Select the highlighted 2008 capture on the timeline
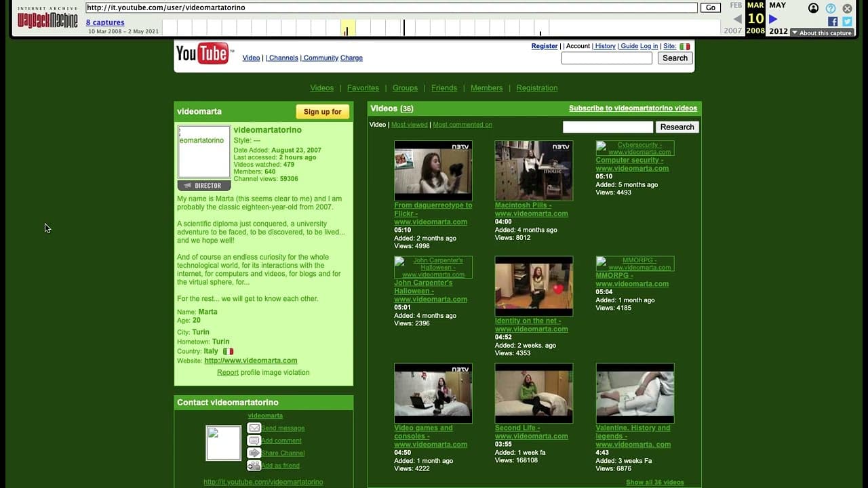The height and width of the screenshot is (488, 868). [348, 28]
